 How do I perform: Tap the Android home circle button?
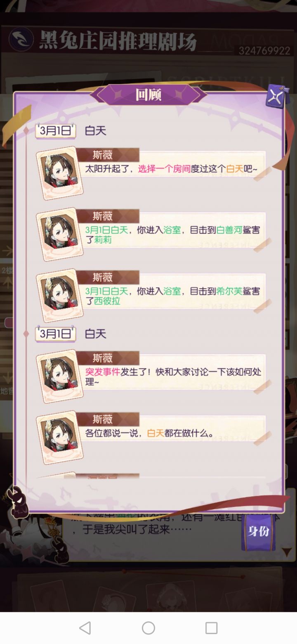click(148, 628)
